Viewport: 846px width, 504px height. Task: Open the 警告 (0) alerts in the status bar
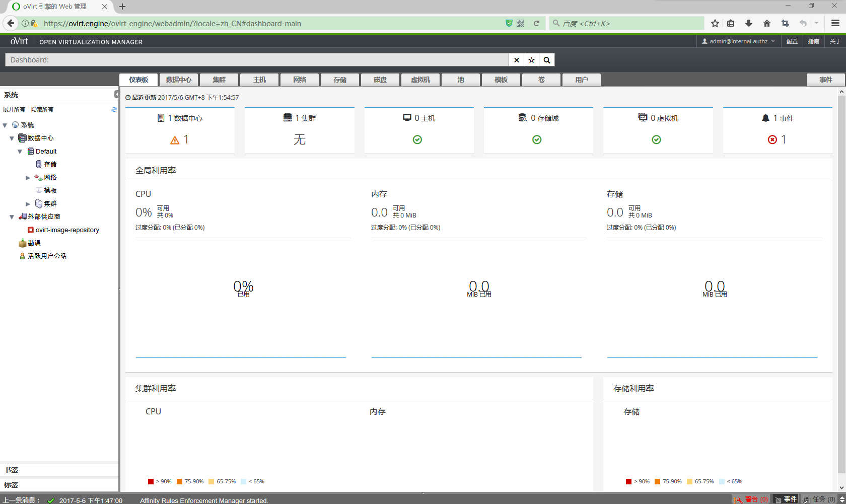[751, 499]
